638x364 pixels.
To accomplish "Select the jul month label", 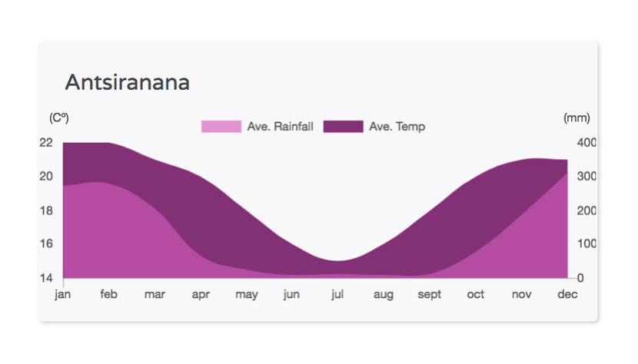I will pyautogui.click(x=337, y=293).
